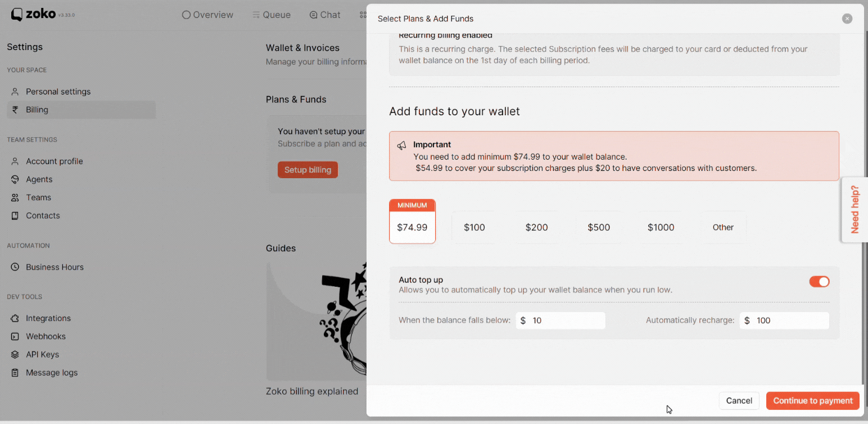Open the Queue tab in top navigation
The width and height of the screenshot is (868, 424).
pos(272,15)
